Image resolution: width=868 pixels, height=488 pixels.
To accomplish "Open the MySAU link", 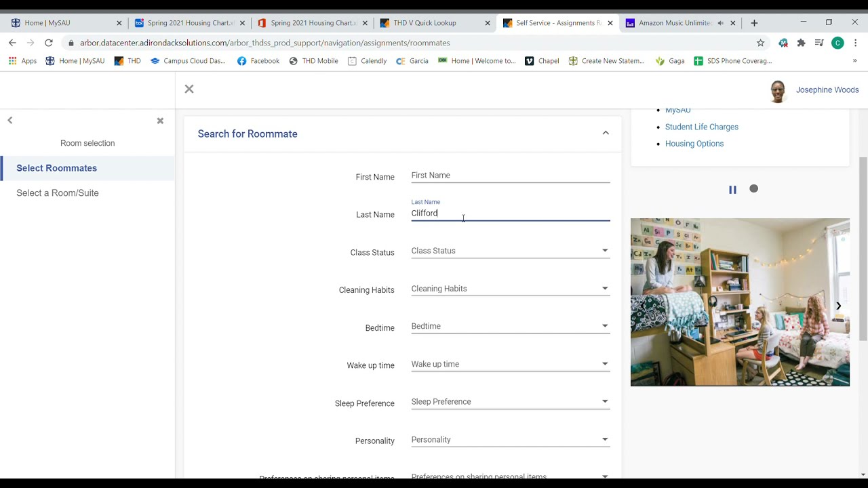I will pos(677,110).
